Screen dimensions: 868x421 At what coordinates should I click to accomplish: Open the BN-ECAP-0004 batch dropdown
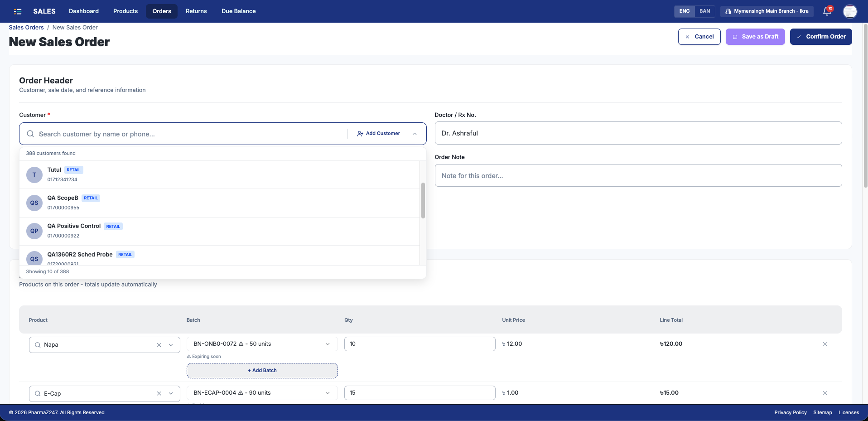[262, 393]
